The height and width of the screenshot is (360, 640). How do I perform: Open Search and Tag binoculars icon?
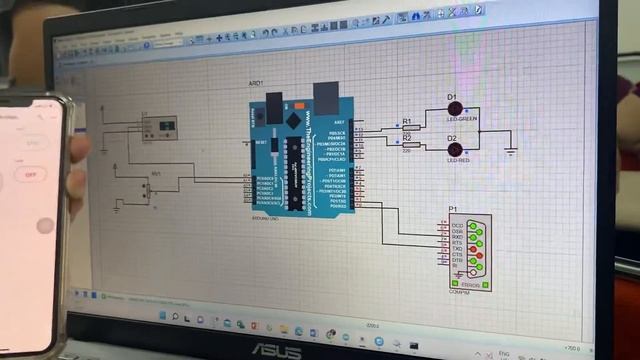point(415,16)
